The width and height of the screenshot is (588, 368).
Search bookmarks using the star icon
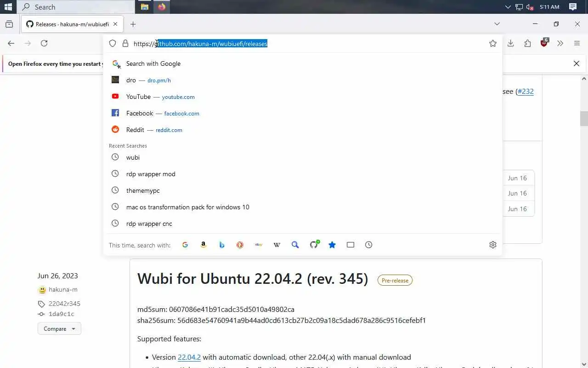332,245
